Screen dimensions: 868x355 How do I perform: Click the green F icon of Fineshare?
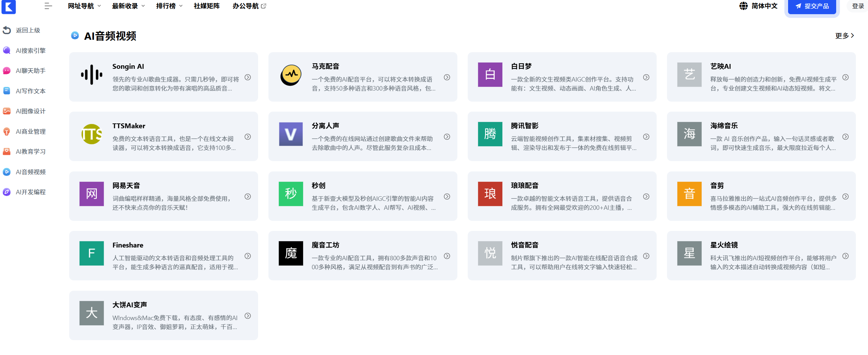[x=92, y=253]
